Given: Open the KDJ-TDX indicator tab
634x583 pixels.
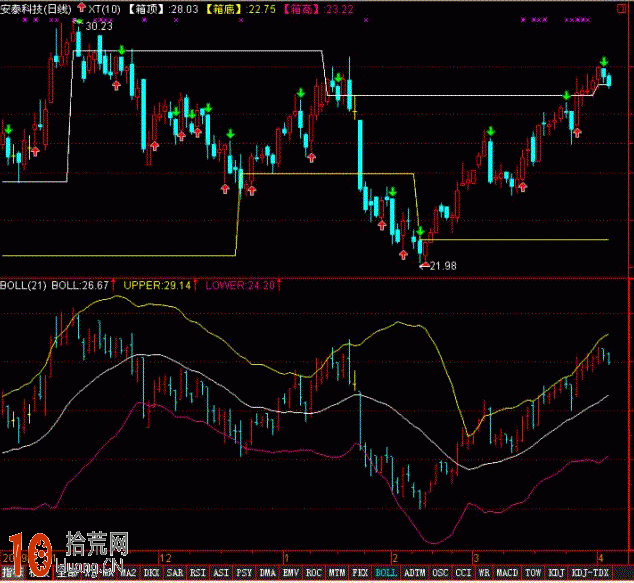Looking at the screenshot, I should (590, 573).
